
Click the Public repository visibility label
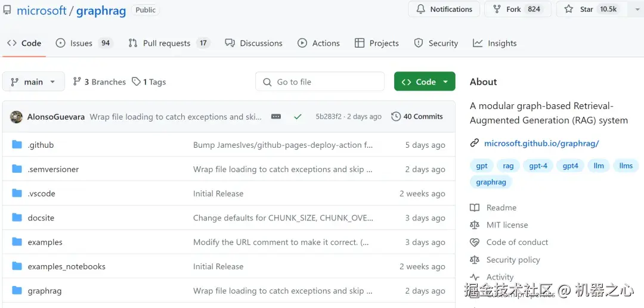(x=145, y=10)
